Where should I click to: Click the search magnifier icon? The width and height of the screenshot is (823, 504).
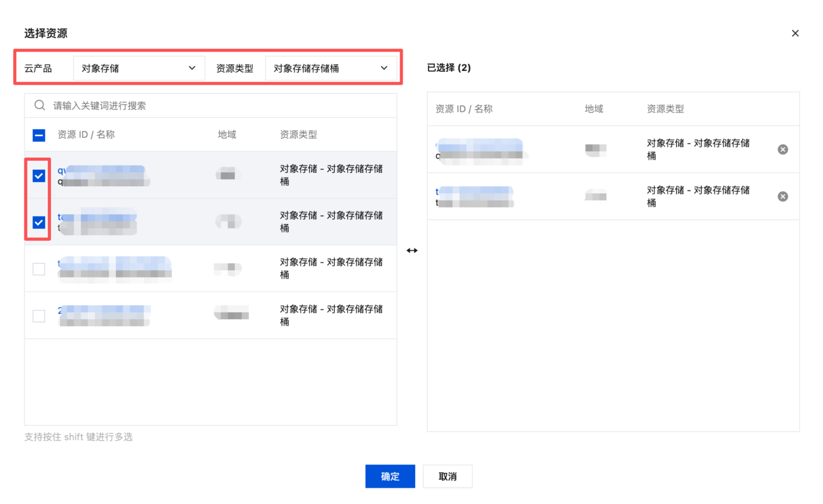click(40, 105)
